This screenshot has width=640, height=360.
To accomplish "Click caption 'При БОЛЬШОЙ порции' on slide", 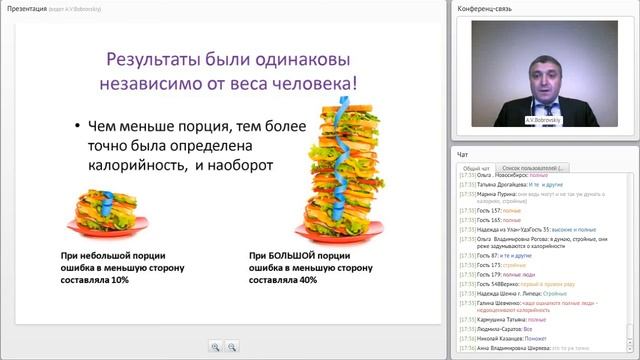I will point(300,256).
